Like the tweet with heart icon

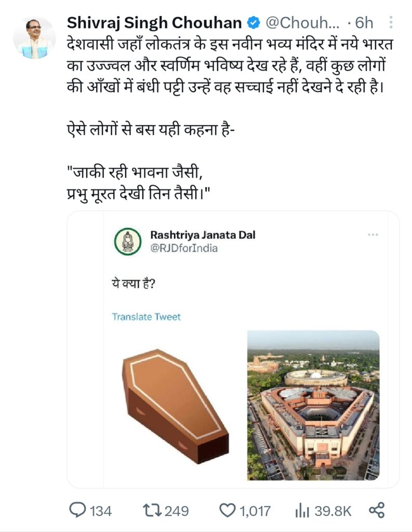227,511
